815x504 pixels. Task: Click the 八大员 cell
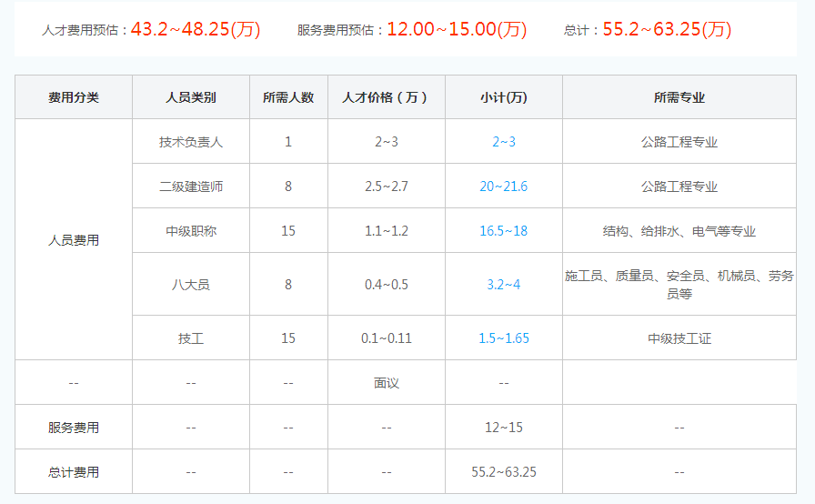click(x=191, y=285)
